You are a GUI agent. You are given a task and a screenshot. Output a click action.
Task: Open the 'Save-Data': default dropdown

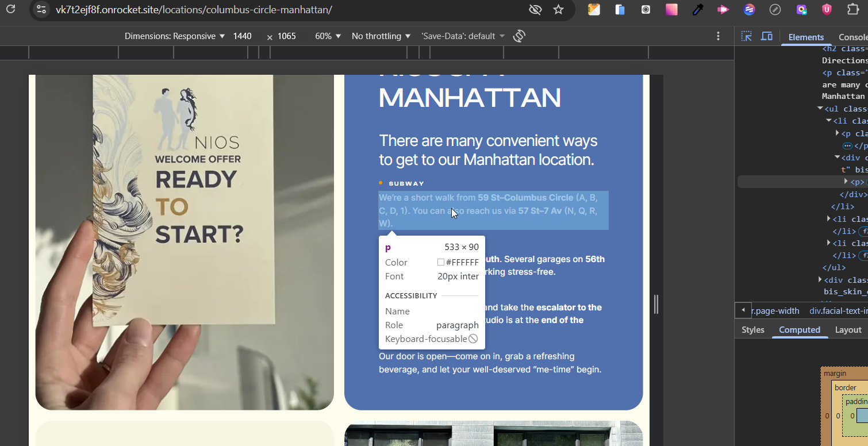[x=463, y=36]
